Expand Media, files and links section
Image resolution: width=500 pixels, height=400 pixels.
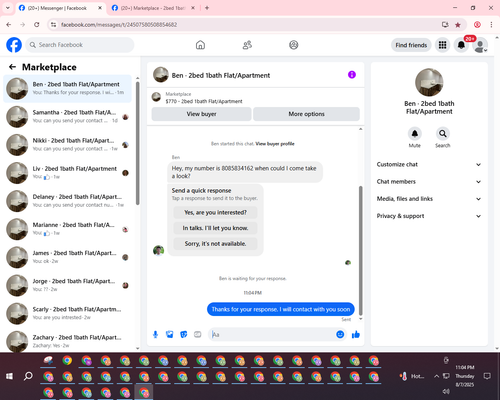tap(429, 199)
